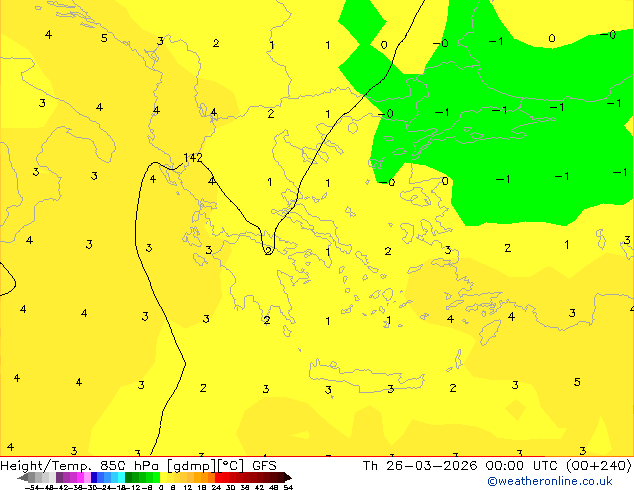Viewport: 634px width, 490px height.
Task: Click the "-54" legend scale value
Action: [x=34, y=488]
